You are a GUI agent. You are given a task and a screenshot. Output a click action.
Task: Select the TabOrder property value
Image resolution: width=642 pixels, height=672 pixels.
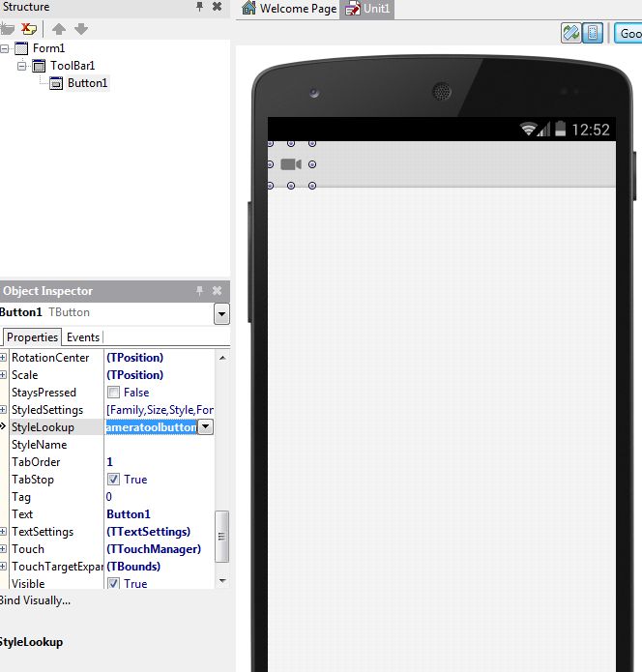click(109, 462)
